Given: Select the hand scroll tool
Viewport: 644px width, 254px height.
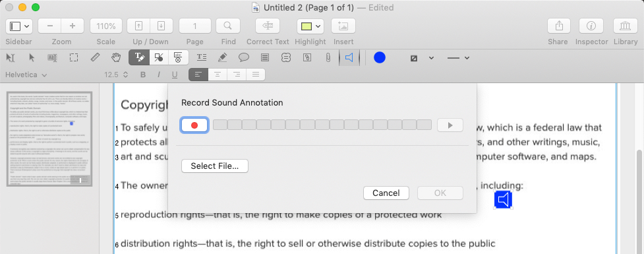Looking at the screenshot, I should pos(117,58).
